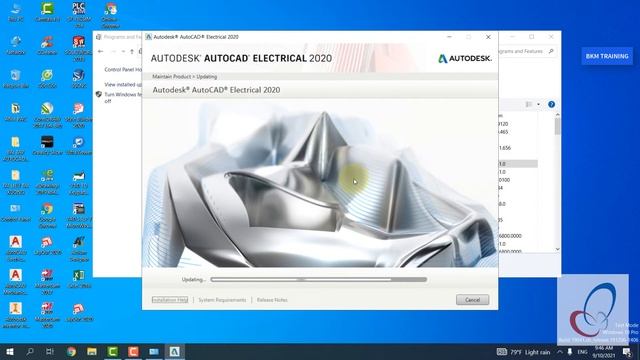Cancel the AutoCAD Electrical update

tap(472, 300)
